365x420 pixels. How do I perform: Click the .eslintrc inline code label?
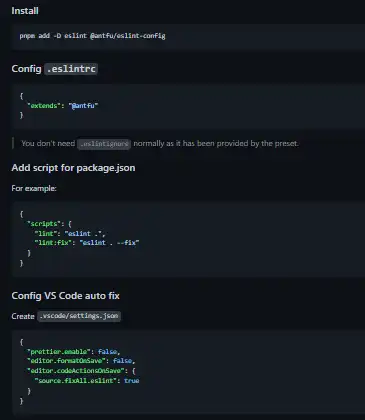[x=71, y=69]
